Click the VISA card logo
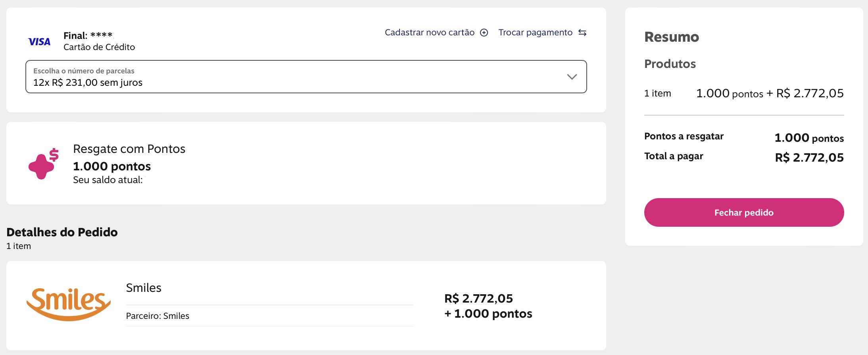 tap(39, 42)
